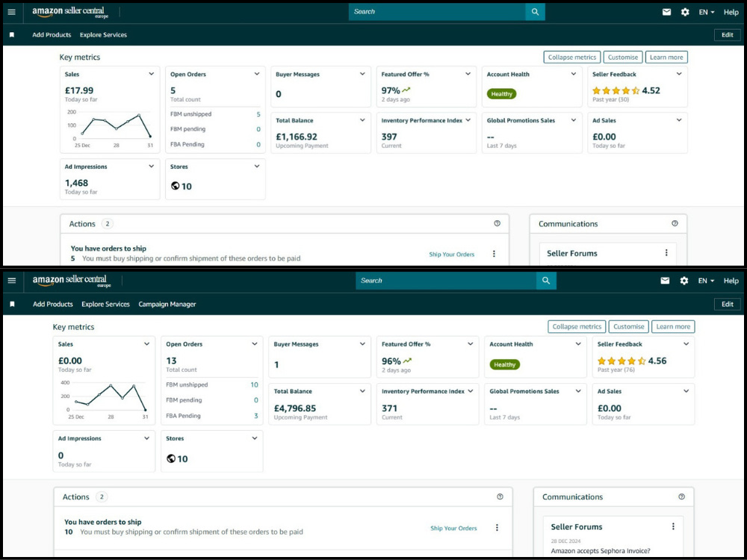Open Explore Services in the lower dashboard
Viewport: 747px width, 560px height.
pos(106,304)
